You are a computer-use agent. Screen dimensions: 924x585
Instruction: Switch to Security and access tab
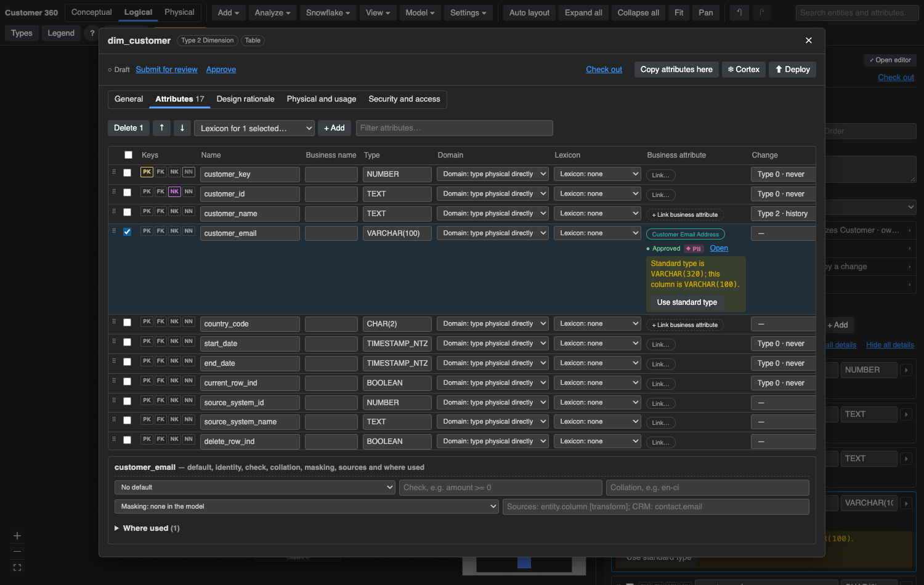[x=404, y=99]
